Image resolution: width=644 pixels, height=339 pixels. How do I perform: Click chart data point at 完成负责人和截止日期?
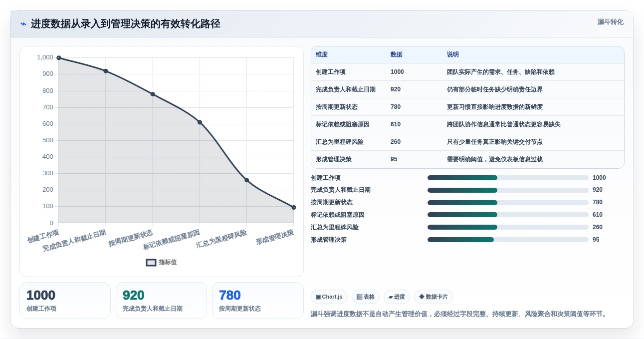click(x=106, y=71)
